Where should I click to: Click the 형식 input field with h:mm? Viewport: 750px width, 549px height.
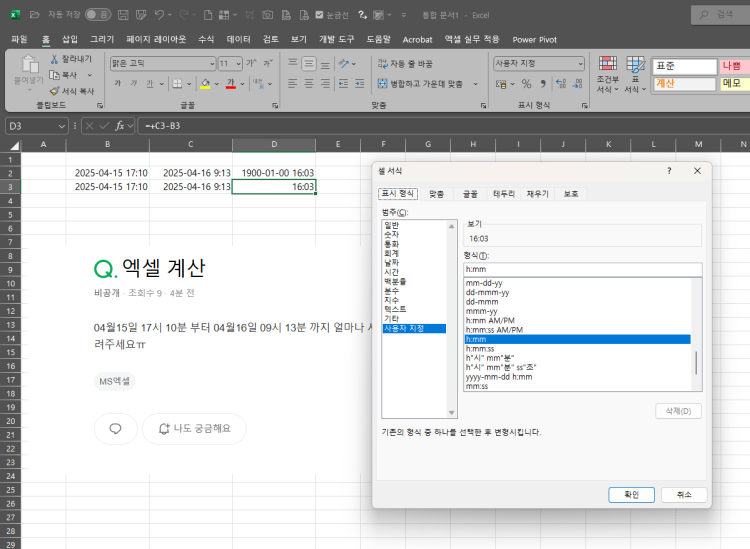point(583,269)
